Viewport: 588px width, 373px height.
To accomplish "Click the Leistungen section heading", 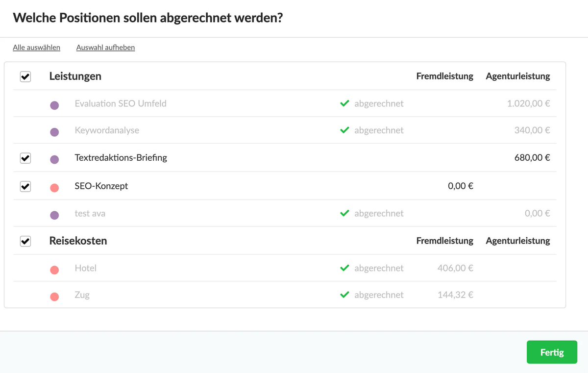I will 75,76.
